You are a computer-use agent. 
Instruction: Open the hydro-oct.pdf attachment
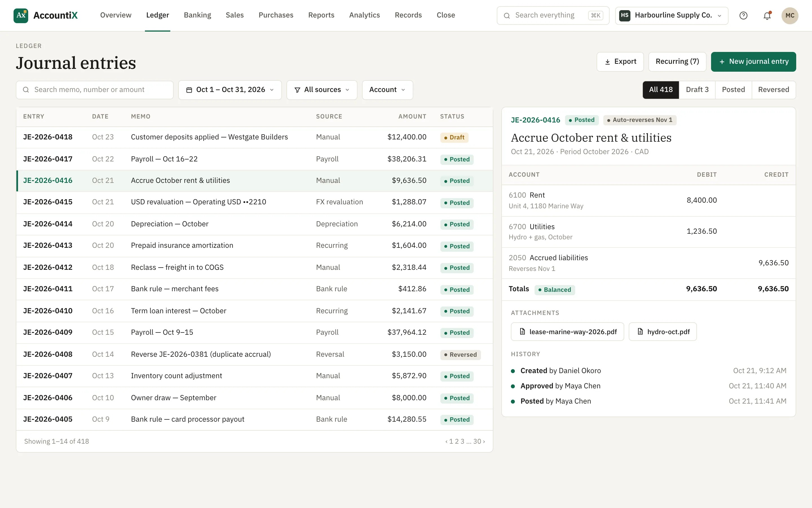662,332
